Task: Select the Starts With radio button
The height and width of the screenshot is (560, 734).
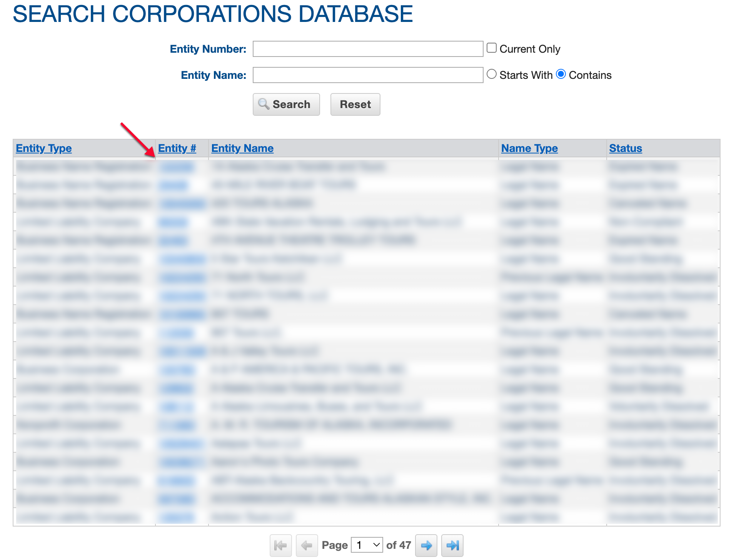Action: pos(492,74)
